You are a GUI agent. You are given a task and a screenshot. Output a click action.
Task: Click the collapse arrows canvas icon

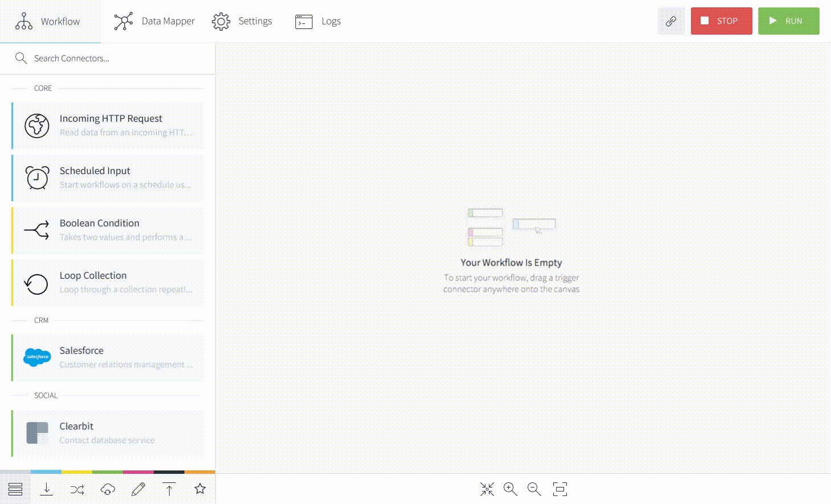pyautogui.click(x=487, y=489)
